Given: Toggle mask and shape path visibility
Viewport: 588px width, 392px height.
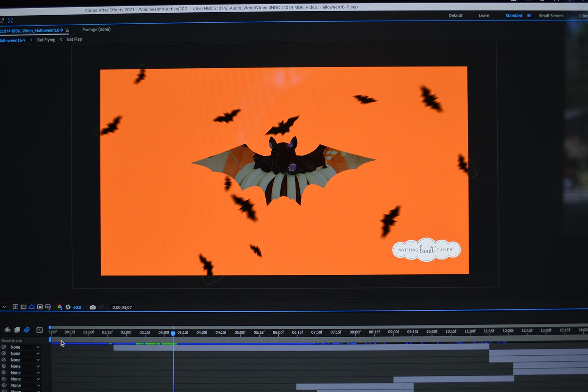Looking at the screenshot, I should tap(32, 307).
